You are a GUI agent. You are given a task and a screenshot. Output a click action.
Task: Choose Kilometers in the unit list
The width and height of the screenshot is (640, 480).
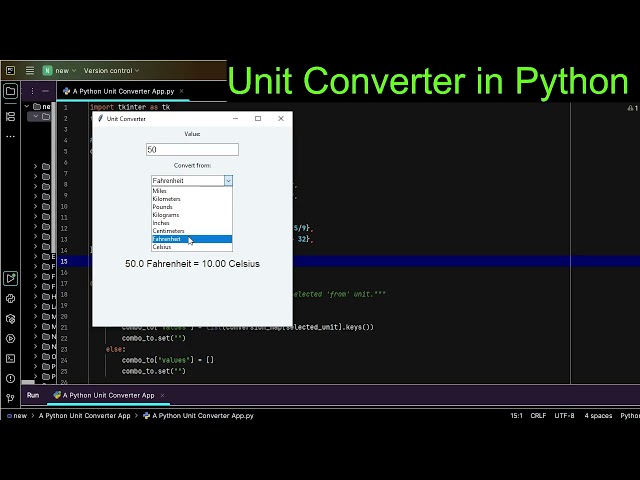(x=192, y=199)
